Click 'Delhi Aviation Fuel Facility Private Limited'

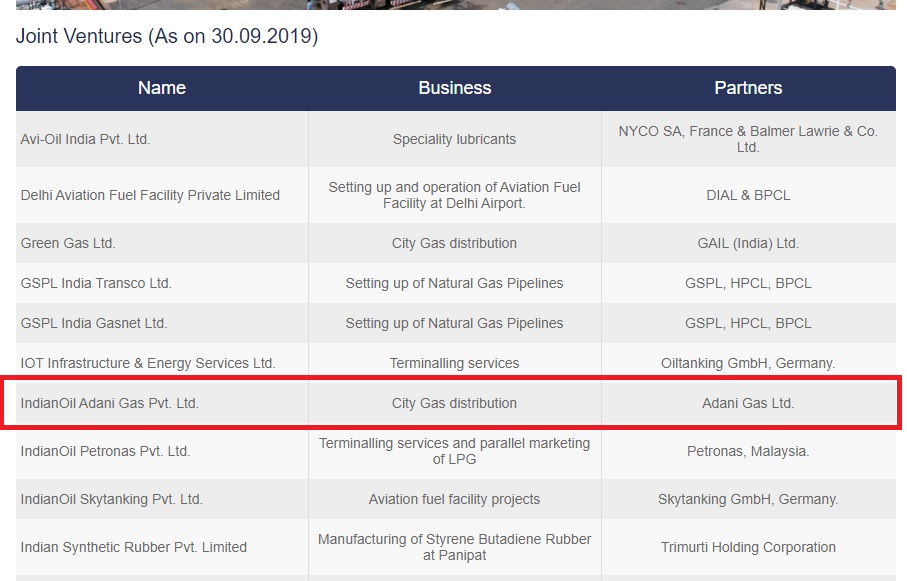(x=162, y=195)
